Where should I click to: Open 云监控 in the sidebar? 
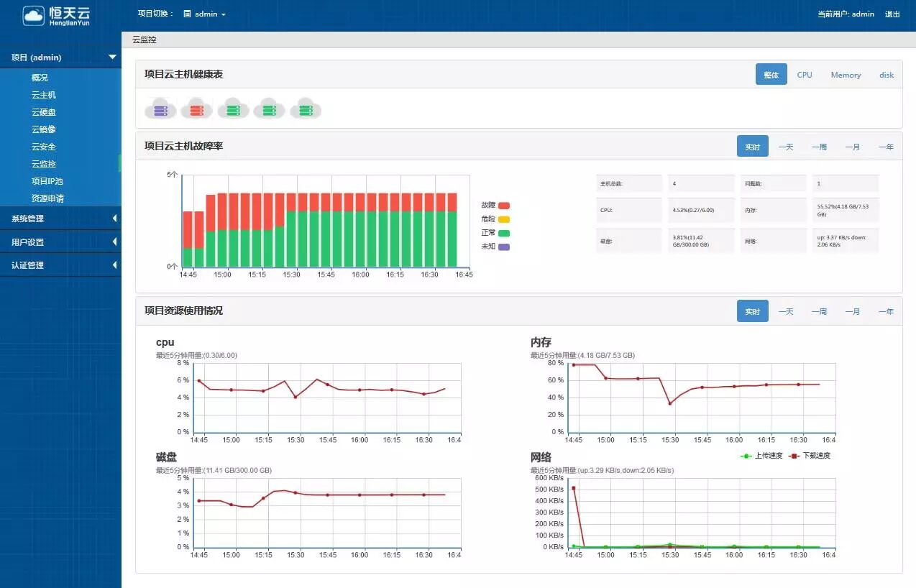coord(44,164)
